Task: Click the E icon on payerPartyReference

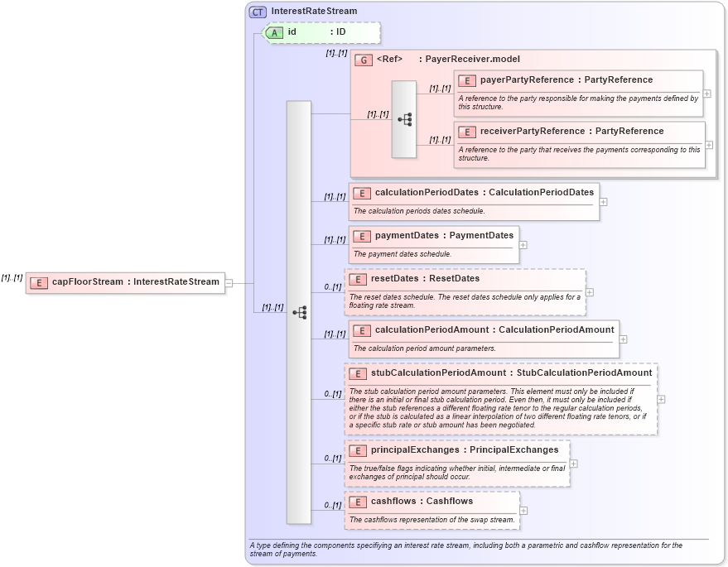Action: (x=465, y=79)
